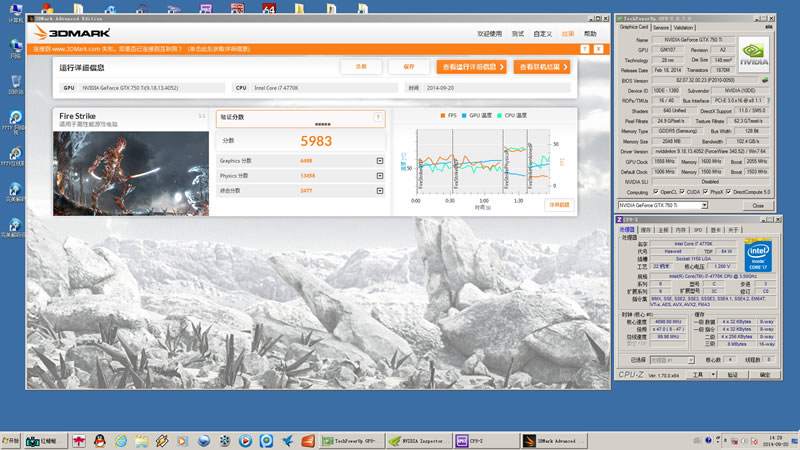Click the FPS orange legend swatch

[444, 118]
